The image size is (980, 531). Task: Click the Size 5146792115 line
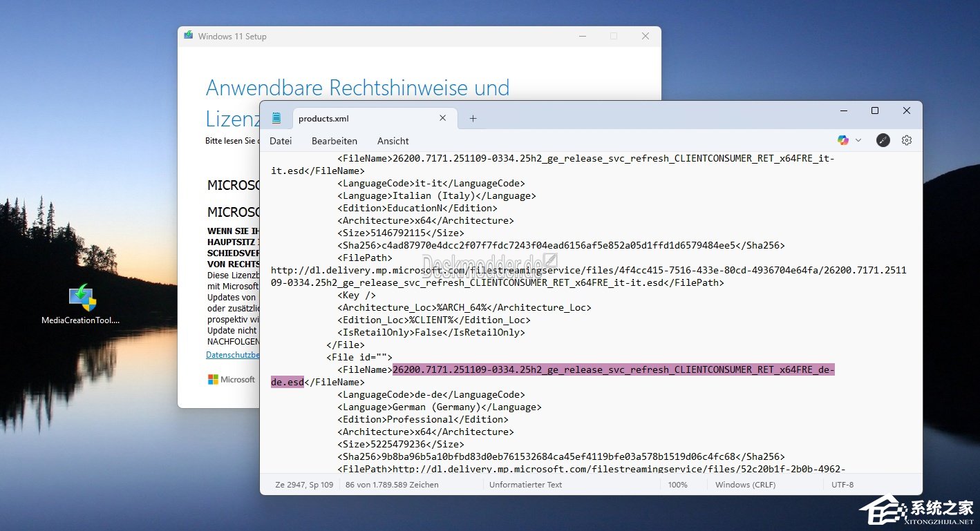tap(401, 233)
